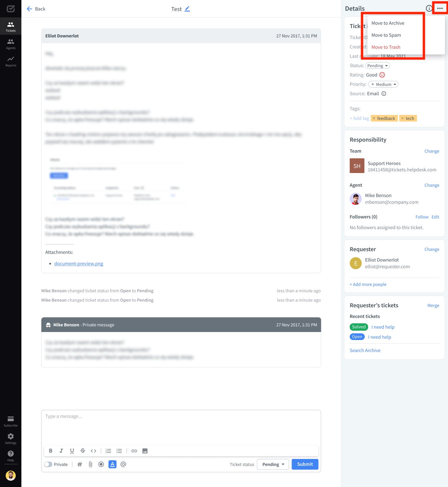Click mbenson@company.com email text
This screenshot has height=487, width=448.
391,202
